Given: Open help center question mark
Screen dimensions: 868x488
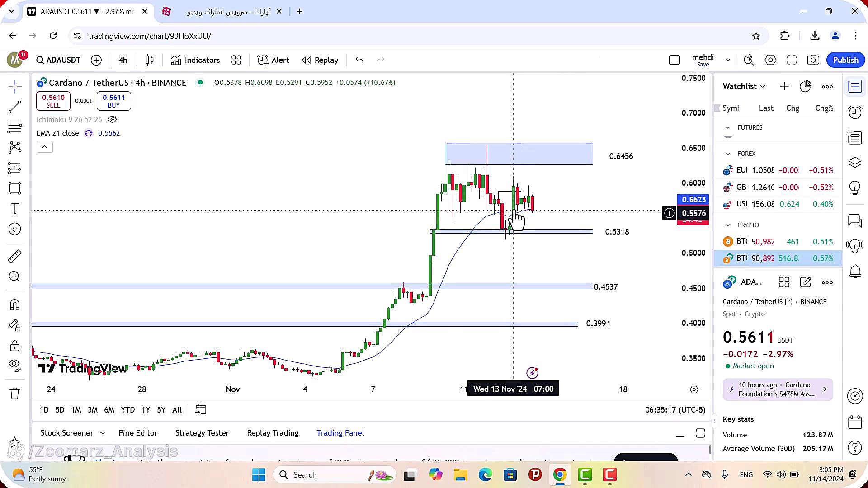Looking at the screenshot, I should click(x=855, y=447).
